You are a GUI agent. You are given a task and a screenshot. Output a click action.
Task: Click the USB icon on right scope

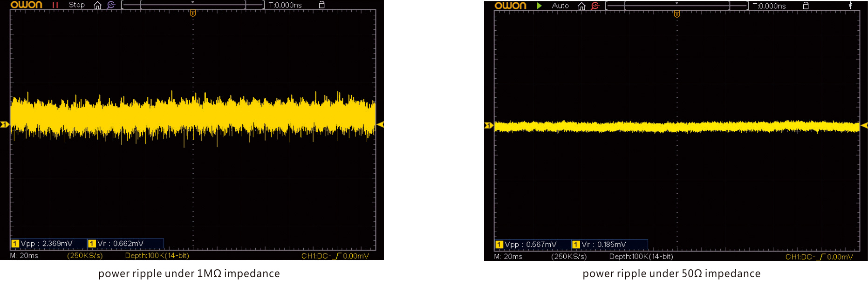pos(850,6)
